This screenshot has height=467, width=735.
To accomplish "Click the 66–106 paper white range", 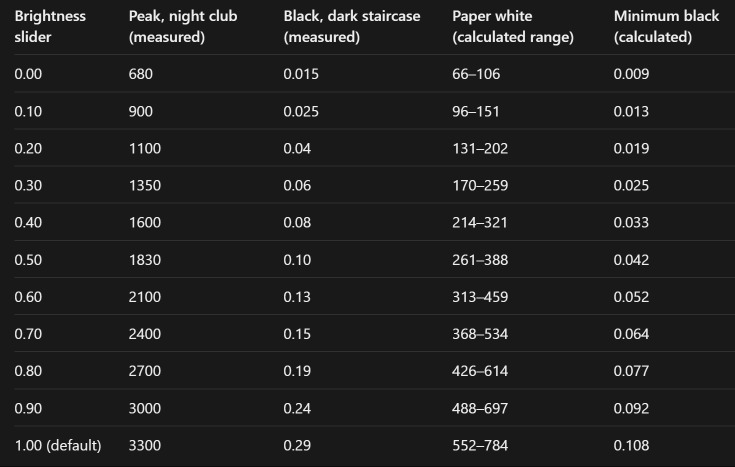I will [x=476, y=74].
